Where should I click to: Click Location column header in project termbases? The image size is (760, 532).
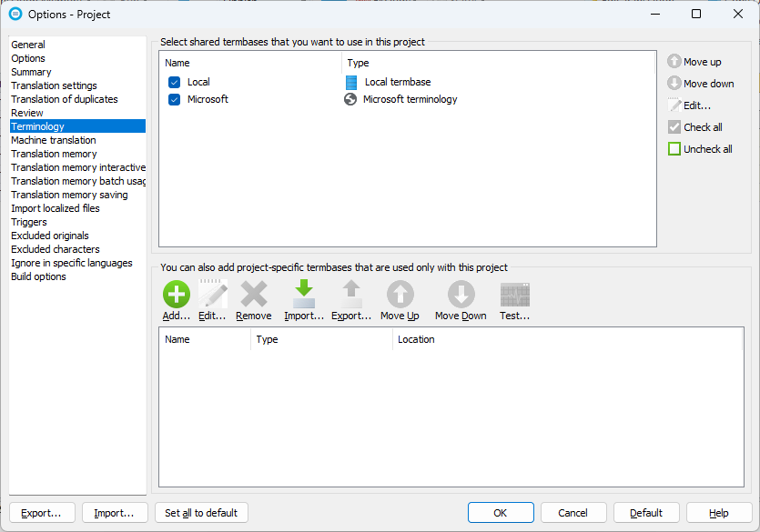pos(568,339)
